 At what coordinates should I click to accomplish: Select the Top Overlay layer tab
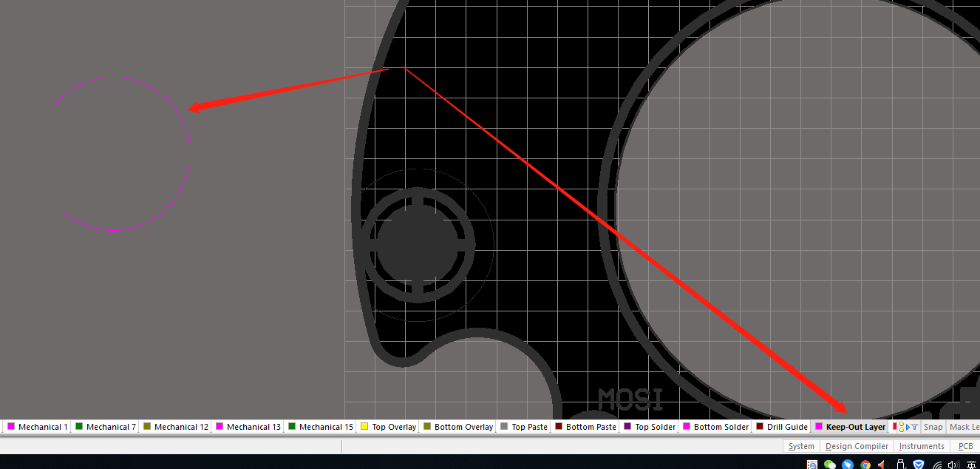[387, 427]
